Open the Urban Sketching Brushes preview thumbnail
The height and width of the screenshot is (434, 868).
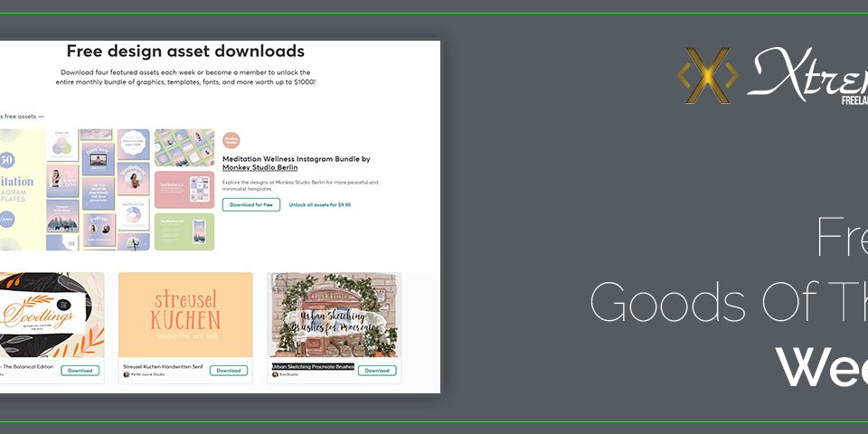[x=334, y=315]
